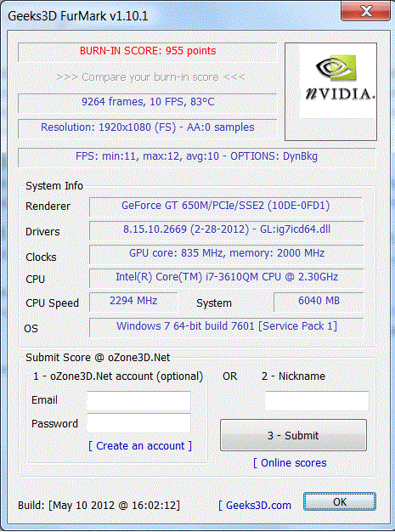
Task: Click the Resolution: 1920x1080 (FS) field
Action: pyautogui.click(x=148, y=128)
